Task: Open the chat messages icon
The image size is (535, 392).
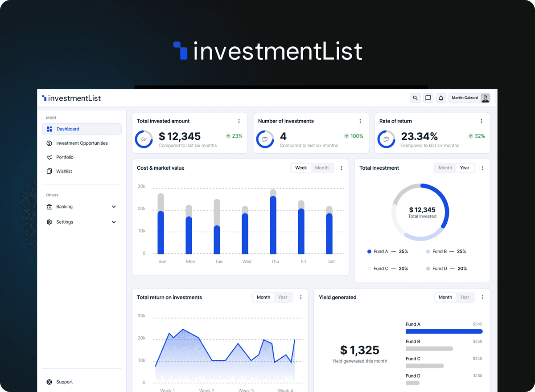Action: [428, 98]
